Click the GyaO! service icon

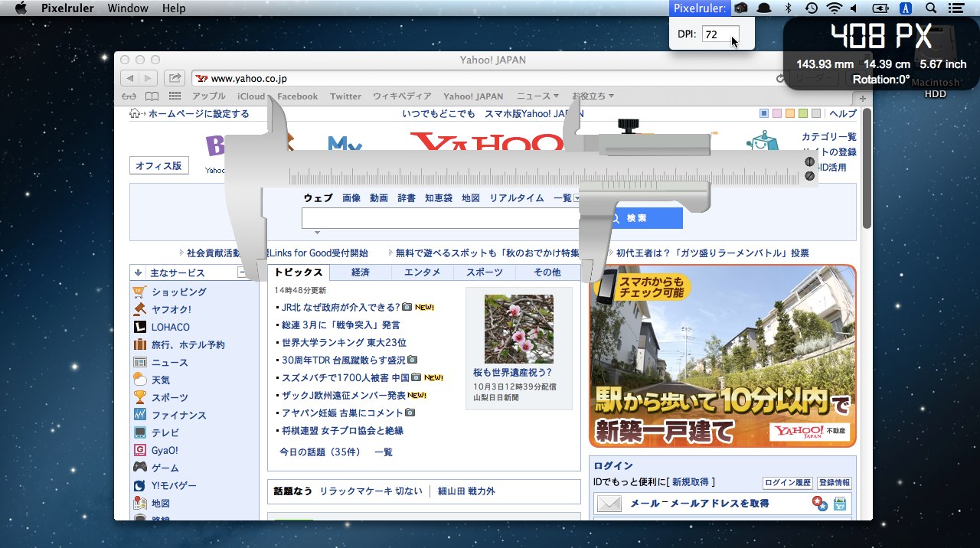pyautogui.click(x=139, y=450)
